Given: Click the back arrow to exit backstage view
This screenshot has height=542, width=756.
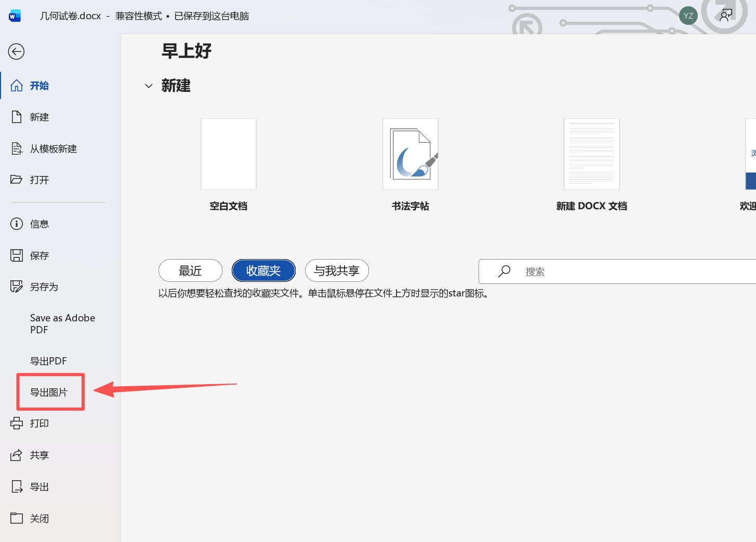Looking at the screenshot, I should 16,51.
